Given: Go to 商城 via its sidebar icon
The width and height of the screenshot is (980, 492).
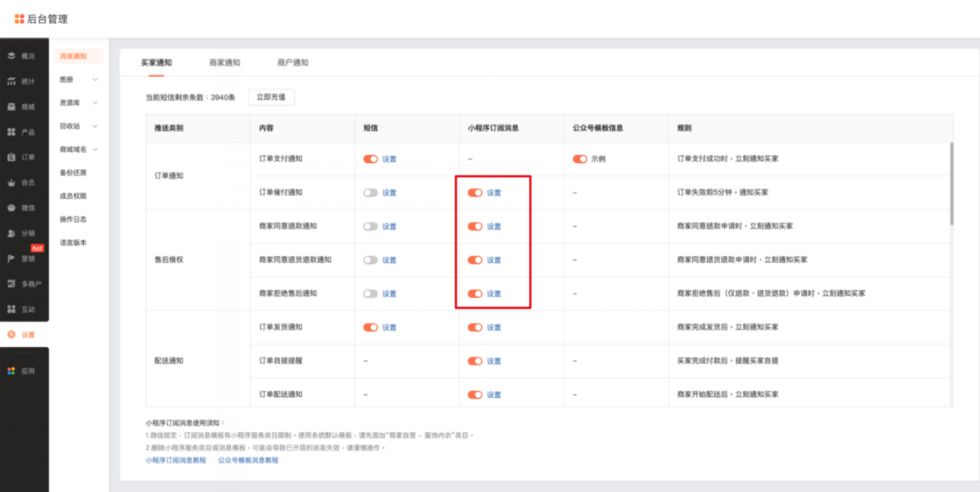Looking at the screenshot, I should [12, 107].
